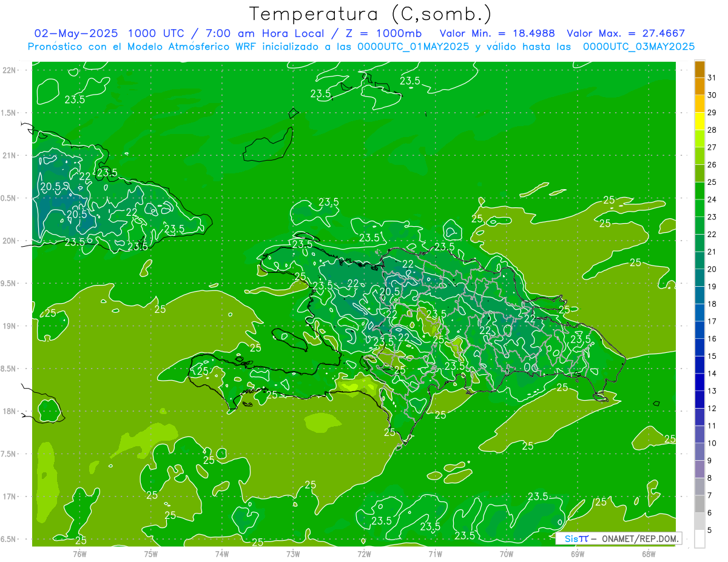This screenshot has height=562, width=728.
Task: Click the '16' value on the color scale
Action: pos(712,339)
